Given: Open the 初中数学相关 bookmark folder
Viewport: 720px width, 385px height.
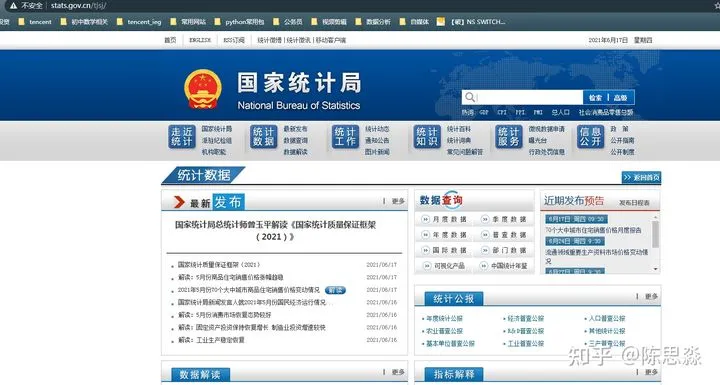Looking at the screenshot, I should coord(84,22).
